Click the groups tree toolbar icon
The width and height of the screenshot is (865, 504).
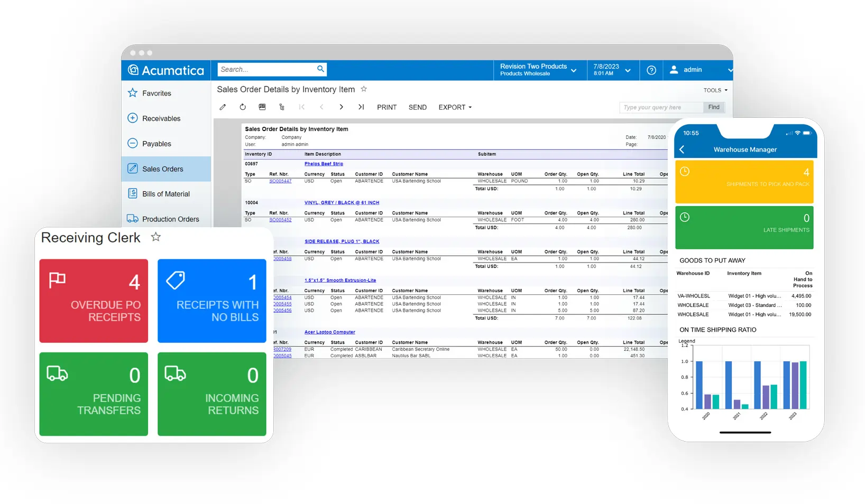[x=282, y=107]
